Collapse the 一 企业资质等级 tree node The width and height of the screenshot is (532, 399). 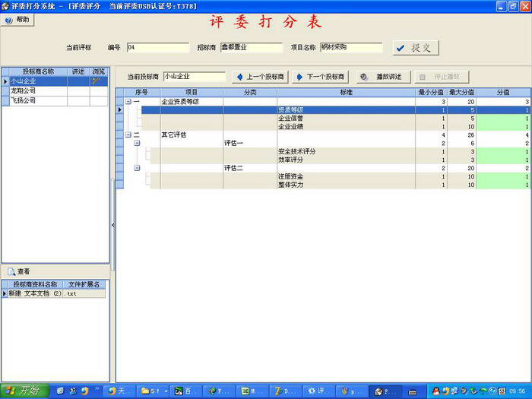(x=128, y=101)
